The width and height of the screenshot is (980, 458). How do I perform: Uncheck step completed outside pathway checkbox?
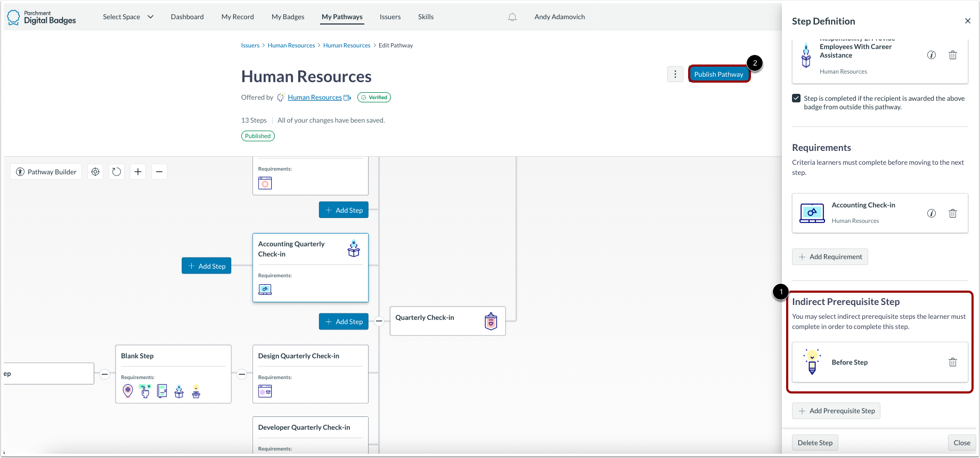[x=796, y=98]
